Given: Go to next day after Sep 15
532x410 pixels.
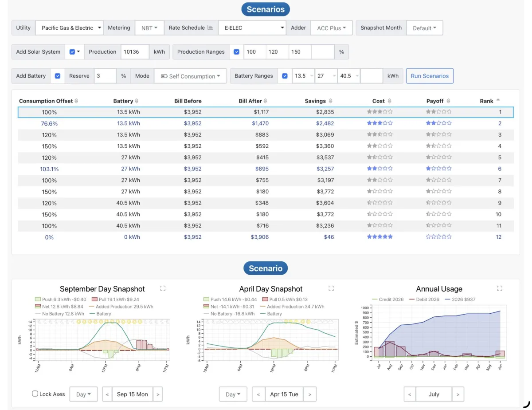Looking at the screenshot, I should pyautogui.click(x=158, y=394).
